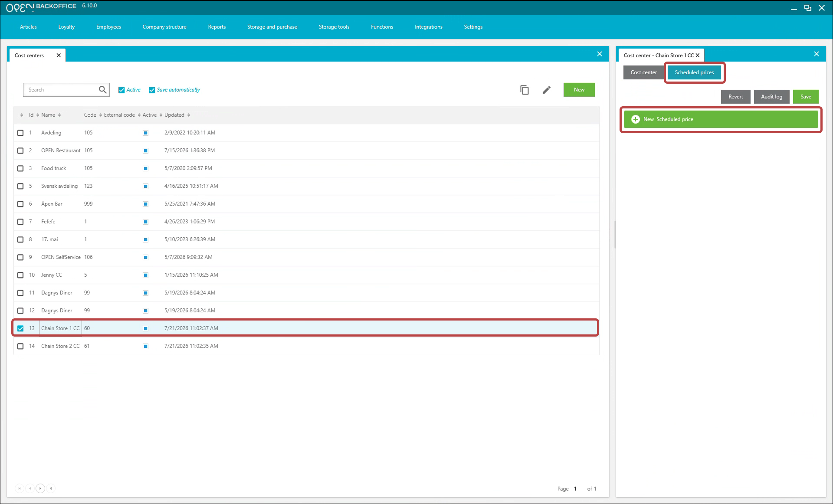Toggle active indicator for Fefefe row

point(146,222)
